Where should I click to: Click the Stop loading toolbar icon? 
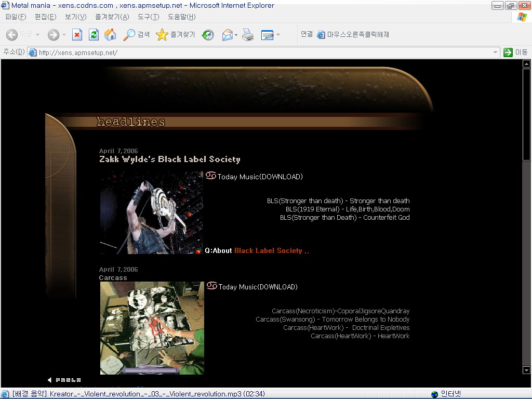point(77,35)
